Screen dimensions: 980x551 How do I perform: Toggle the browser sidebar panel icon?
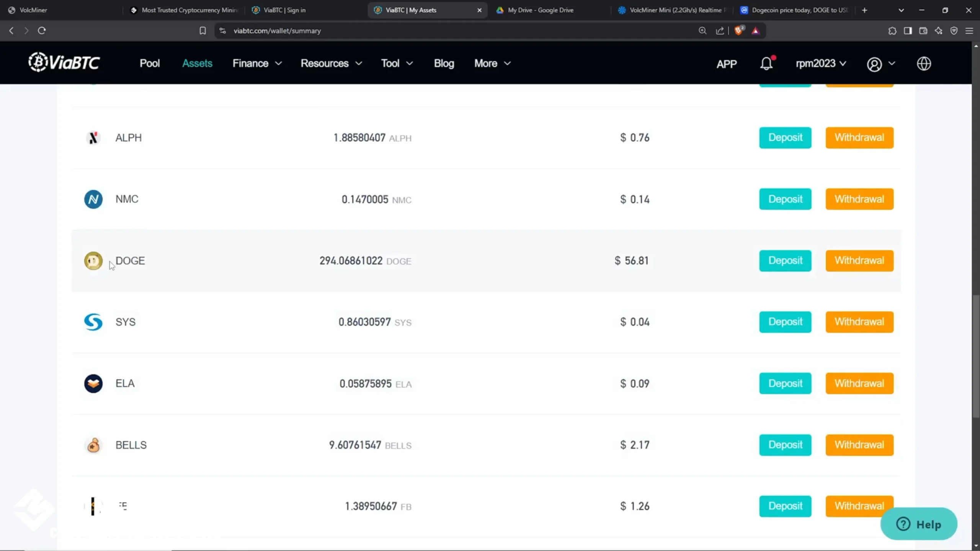pos(908,31)
